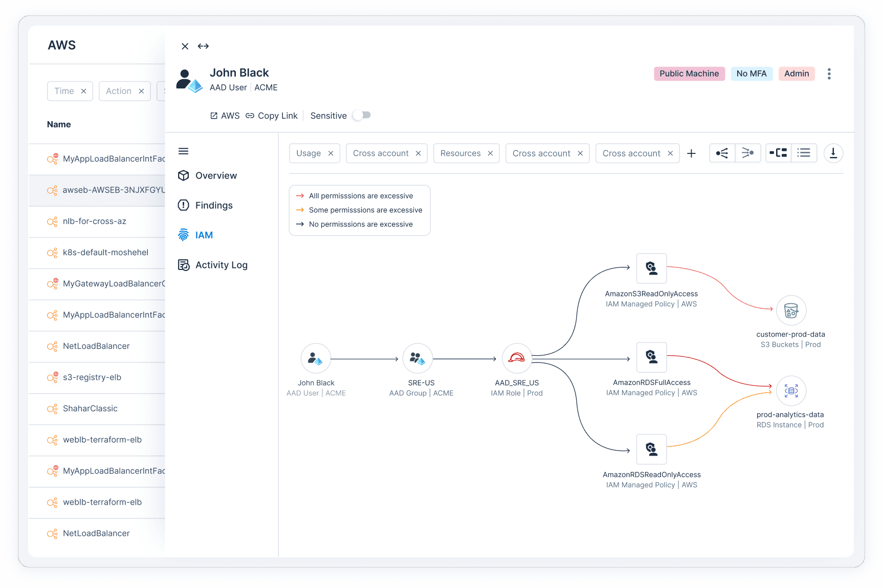Viewport: 883px width, 588px height.
Task: Click the Time filter chip label
Action: pyautogui.click(x=64, y=91)
